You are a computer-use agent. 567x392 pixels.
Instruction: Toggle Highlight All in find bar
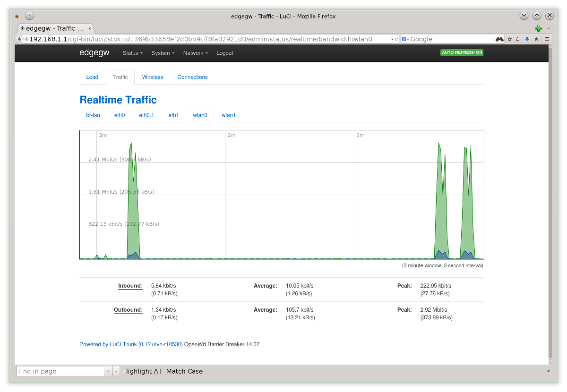click(142, 371)
